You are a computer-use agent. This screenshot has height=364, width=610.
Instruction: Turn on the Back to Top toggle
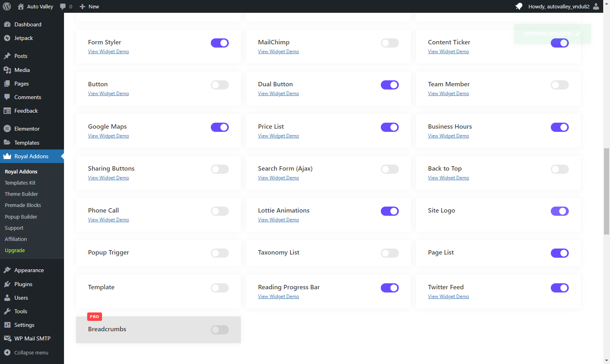(560, 169)
